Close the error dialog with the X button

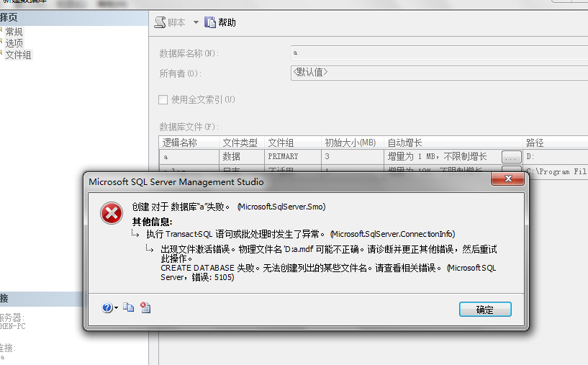(x=507, y=179)
